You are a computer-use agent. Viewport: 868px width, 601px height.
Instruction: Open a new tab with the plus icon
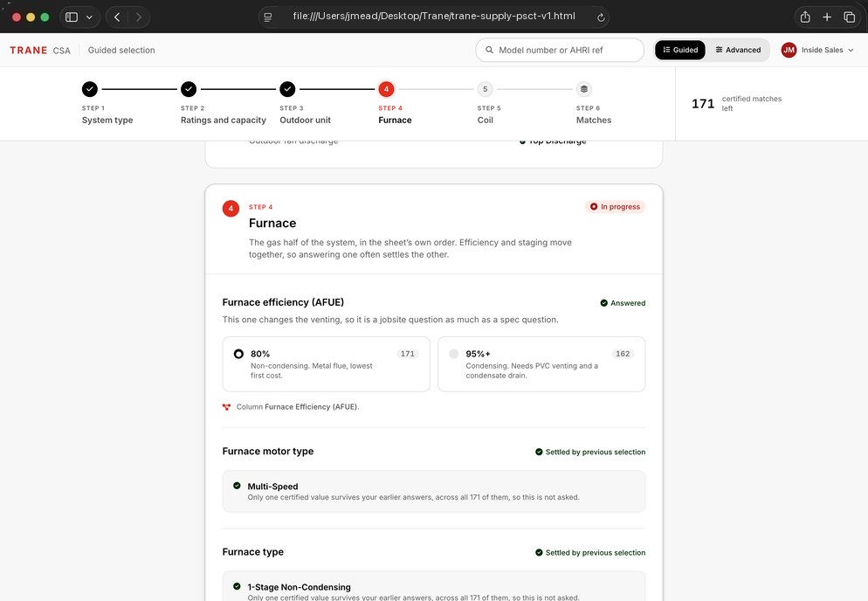[826, 17]
